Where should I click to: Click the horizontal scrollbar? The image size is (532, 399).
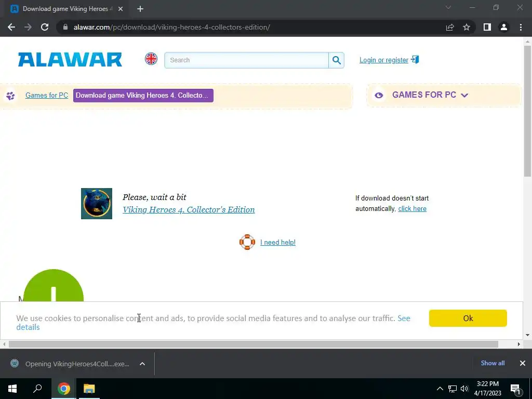click(x=253, y=344)
